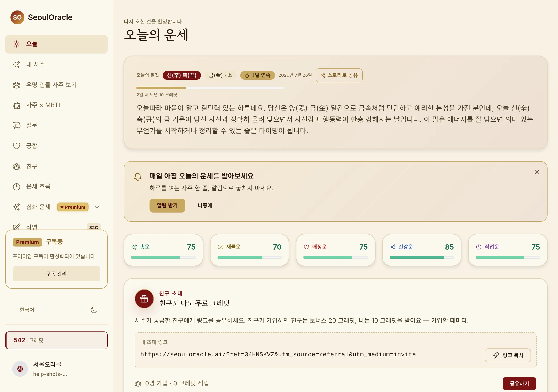Click the heart icon for 궁합

pos(17,146)
